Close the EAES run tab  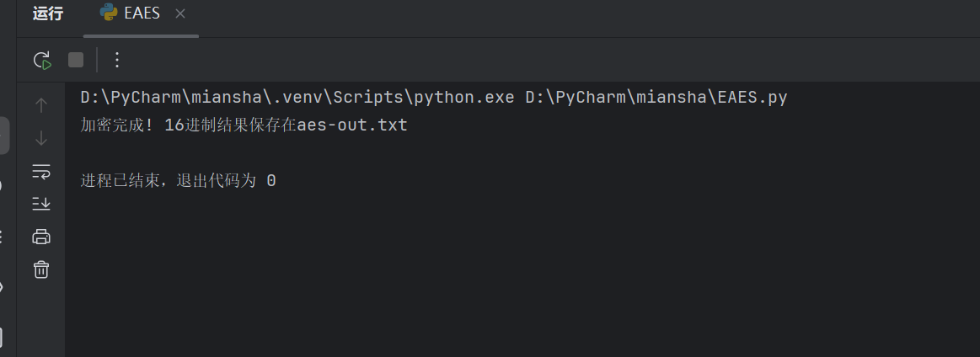180,14
